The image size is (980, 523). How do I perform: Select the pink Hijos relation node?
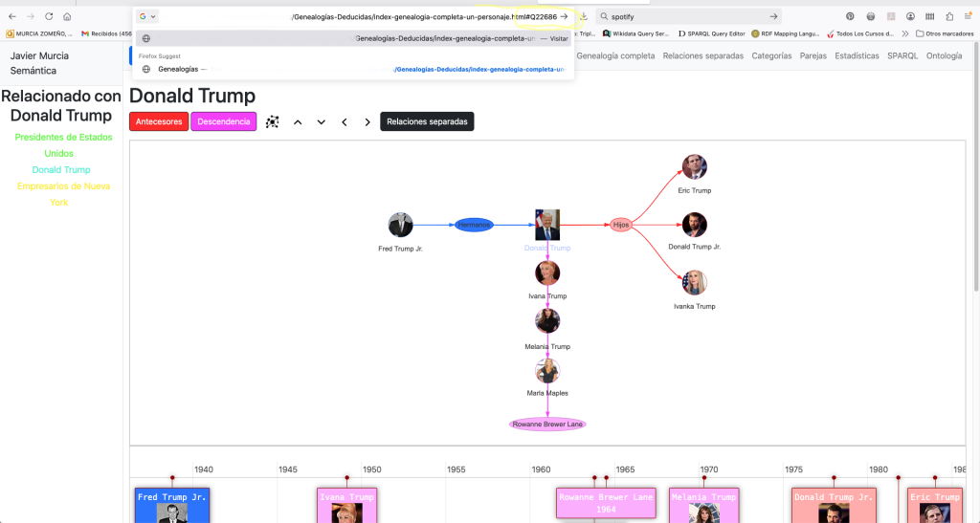click(x=621, y=225)
